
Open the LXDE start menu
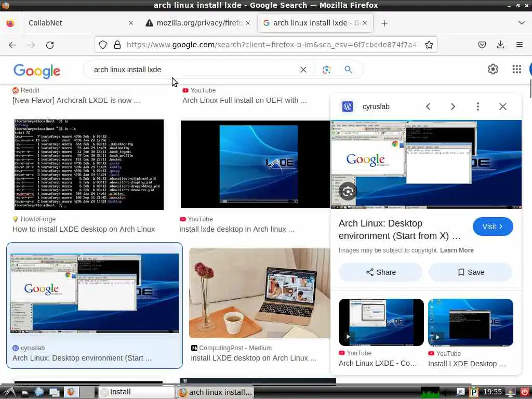[9, 392]
